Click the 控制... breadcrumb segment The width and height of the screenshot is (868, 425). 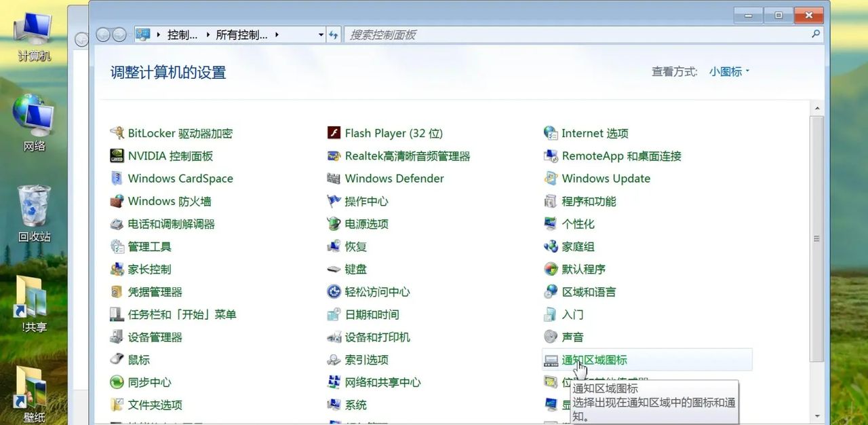coord(182,35)
